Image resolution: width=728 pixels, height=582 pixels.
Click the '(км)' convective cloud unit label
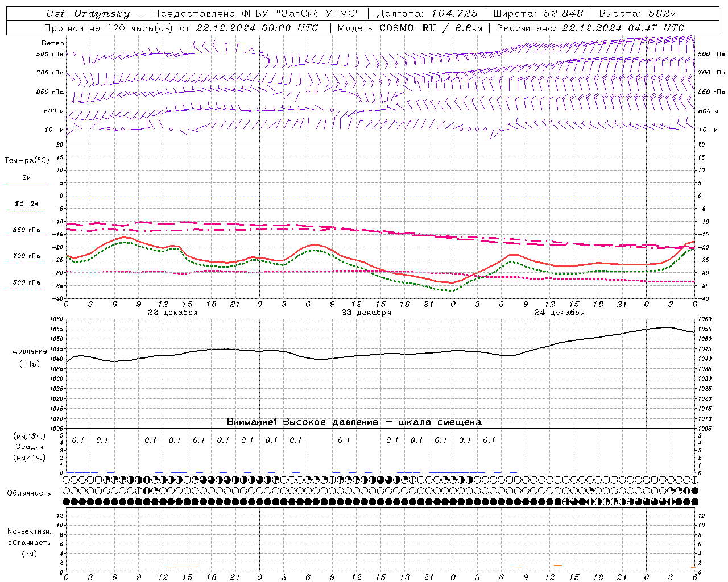coord(29,554)
